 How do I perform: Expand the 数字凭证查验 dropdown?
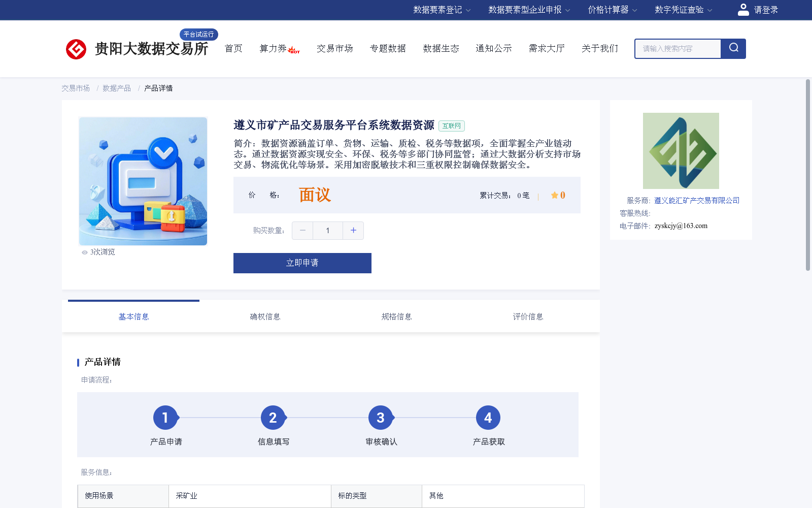point(684,10)
